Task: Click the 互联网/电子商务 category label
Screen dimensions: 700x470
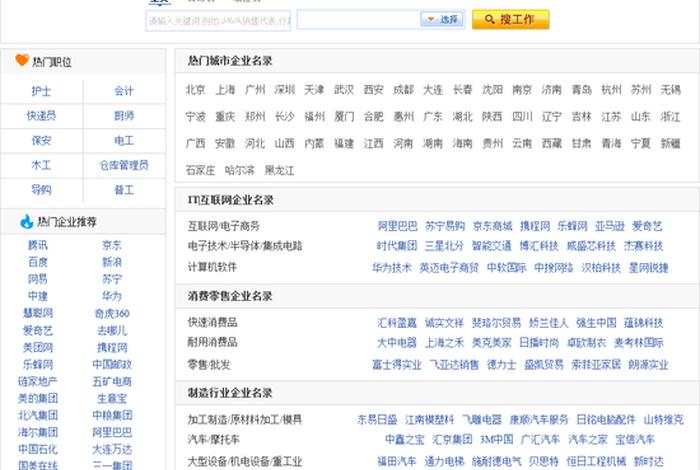Action: 224,226
